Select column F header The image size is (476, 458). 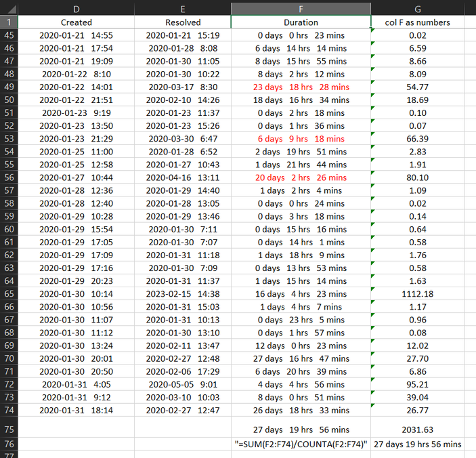pos(301,9)
